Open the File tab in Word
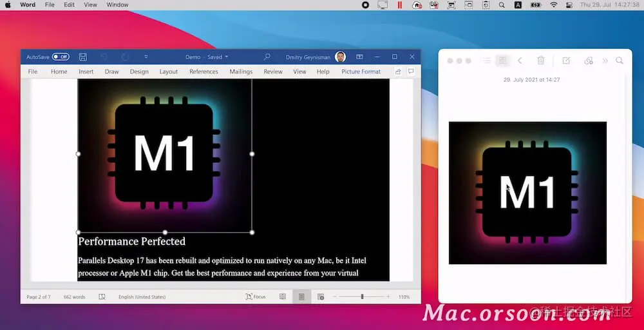 33,72
